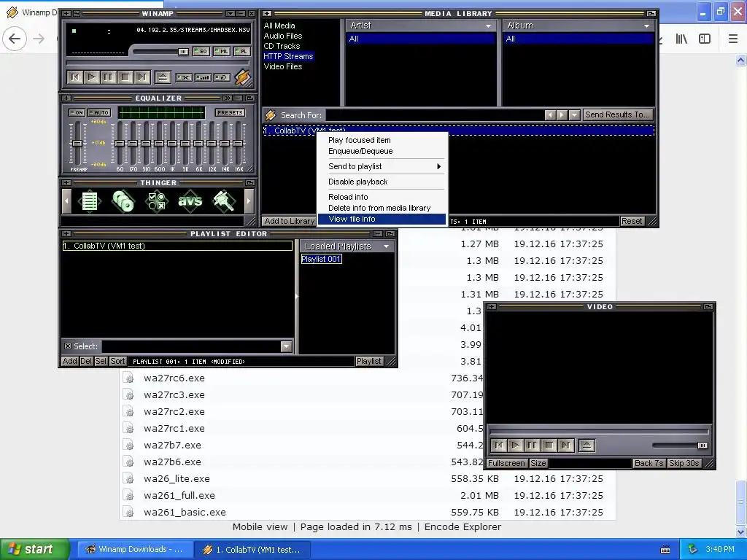Open the playlist Select combo dropdown arrow
Viewport: 747px width, 560px height.
coord(286,346)
